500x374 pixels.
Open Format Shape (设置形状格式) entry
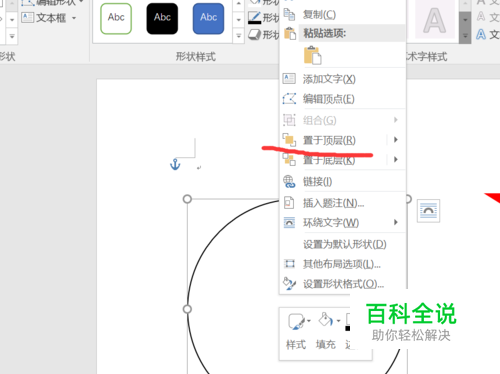pyautogui.click(x=343, y=284)
